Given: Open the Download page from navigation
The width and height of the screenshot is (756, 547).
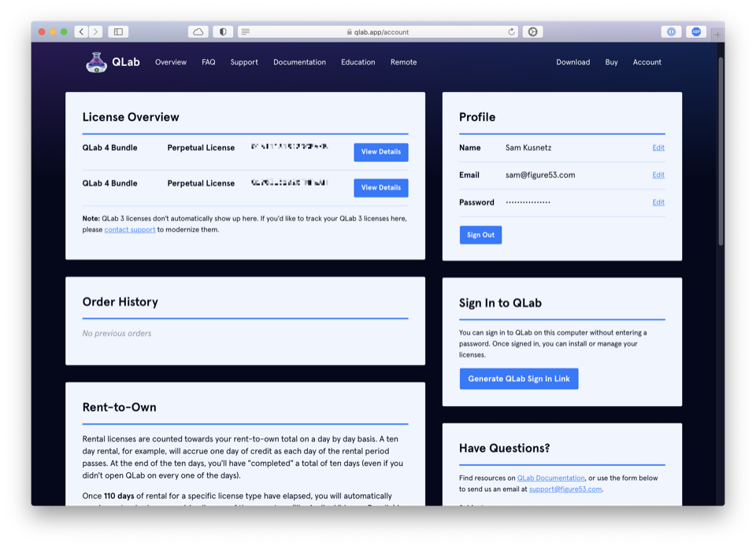Looking at the screenshot, I should [573, 62].
